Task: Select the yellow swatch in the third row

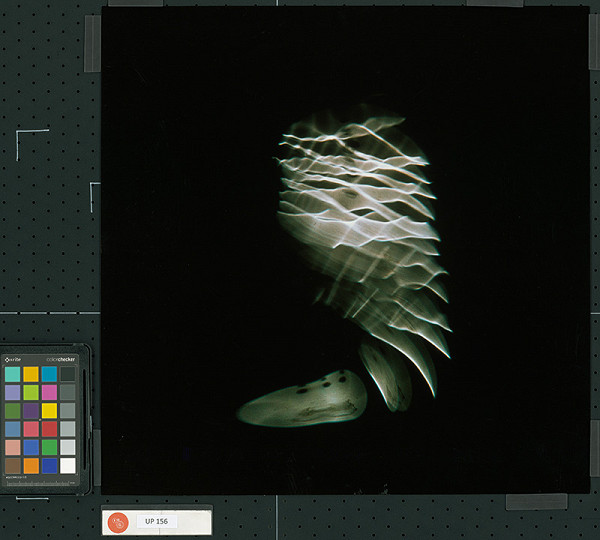Action: tap(49, 411)
